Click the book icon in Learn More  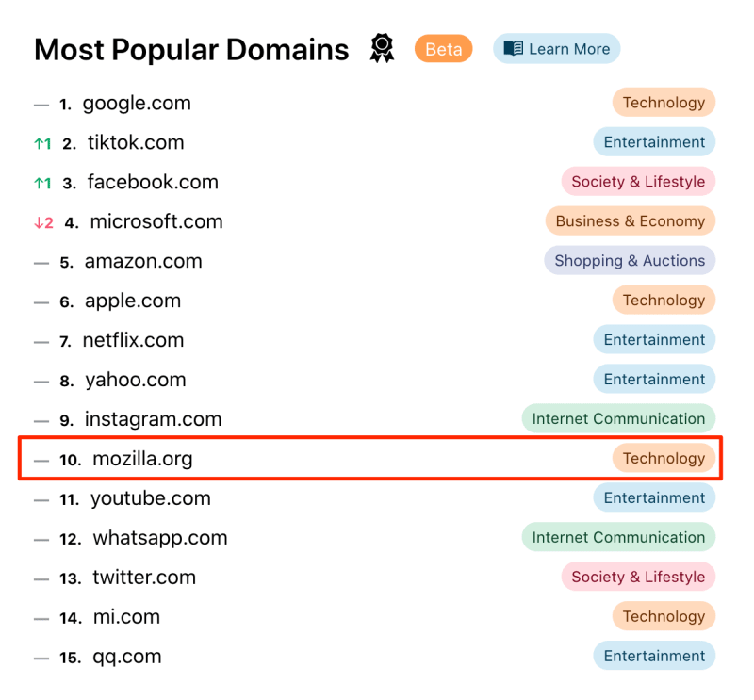point(513,49)
